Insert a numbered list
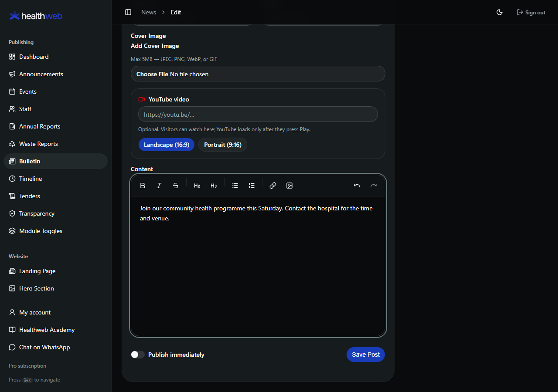 (252, 186)
